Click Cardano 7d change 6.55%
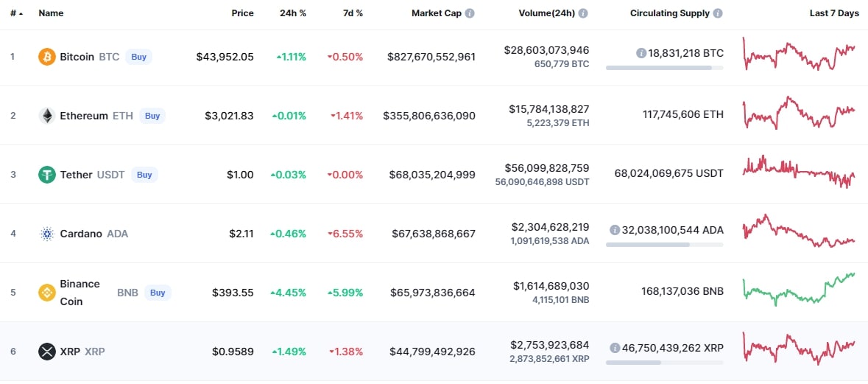The height and width of the screenshot is (384, 868). click(x=345, y=234)
